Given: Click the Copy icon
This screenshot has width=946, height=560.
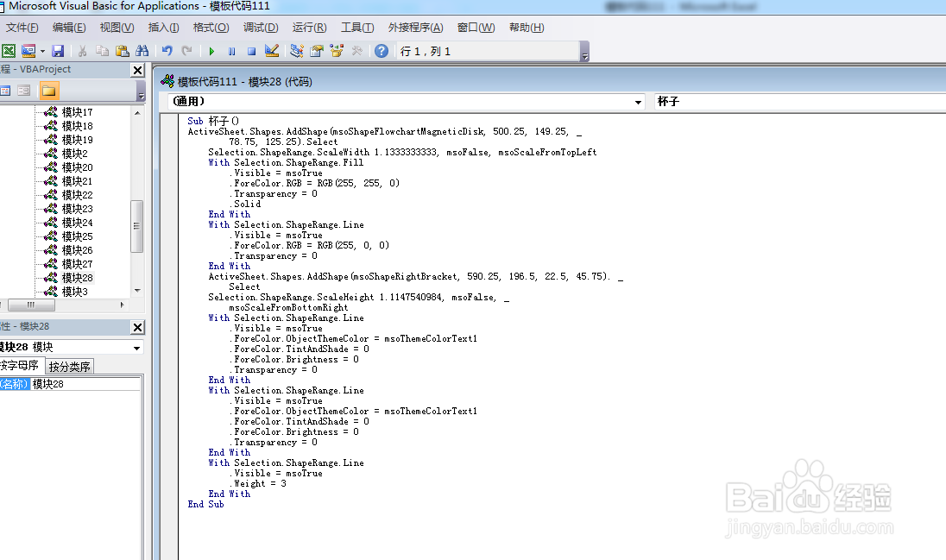Looking at the screenshot, I should coord(103,51).
